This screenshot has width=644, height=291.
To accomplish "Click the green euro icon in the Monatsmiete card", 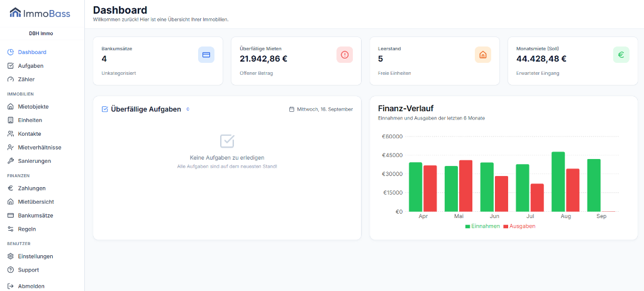I will pyautogui.click(x=621, y=55).
